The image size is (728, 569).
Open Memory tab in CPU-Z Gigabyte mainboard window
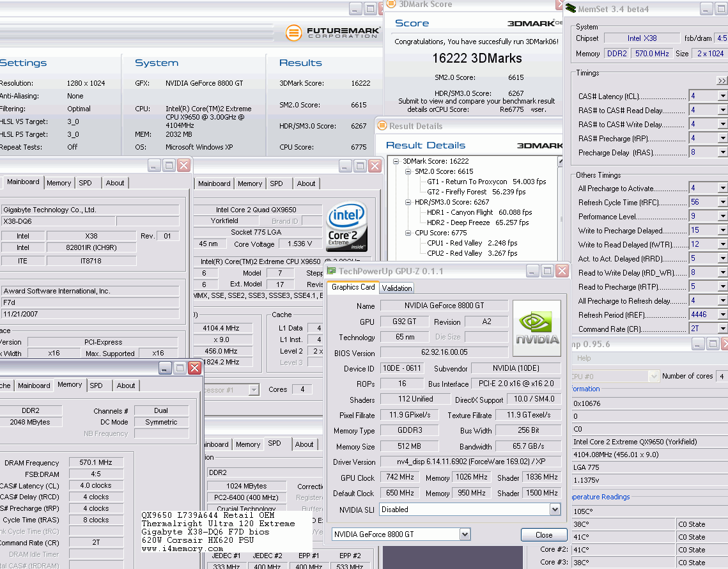click(59, 183)
